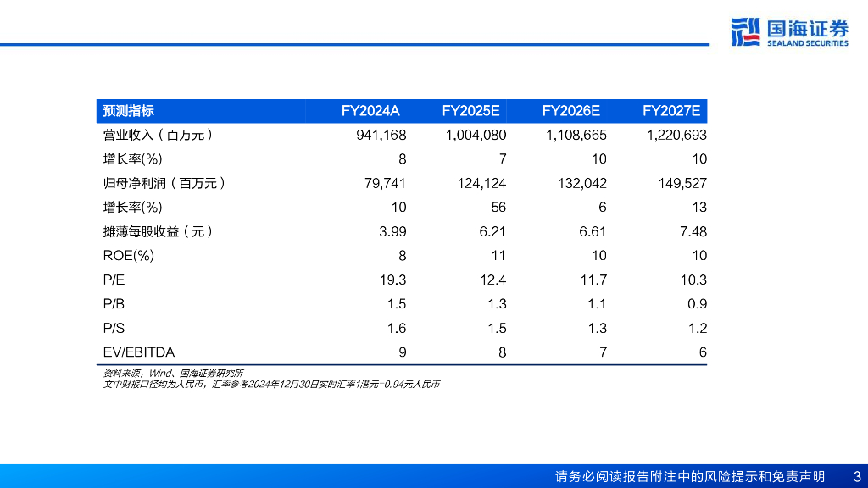Click the risk disclaimer footer text
The image size is (868, 488).
pos(690,476)
